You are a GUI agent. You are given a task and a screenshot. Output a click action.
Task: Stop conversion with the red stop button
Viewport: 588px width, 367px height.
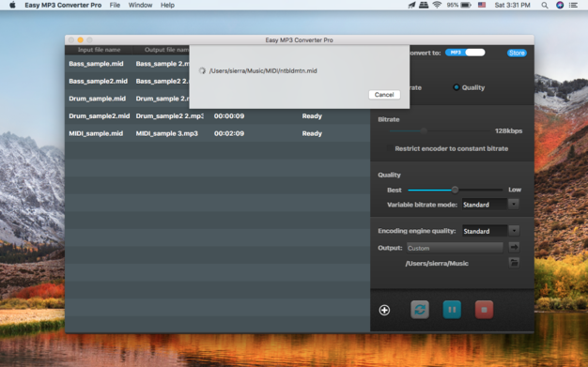(x=484, y=310)
